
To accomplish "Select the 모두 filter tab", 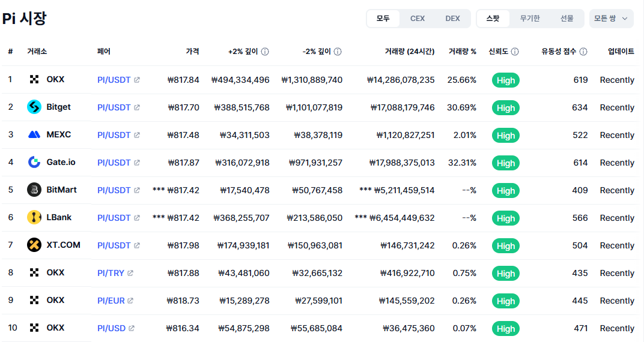I will tap(383, 19).
